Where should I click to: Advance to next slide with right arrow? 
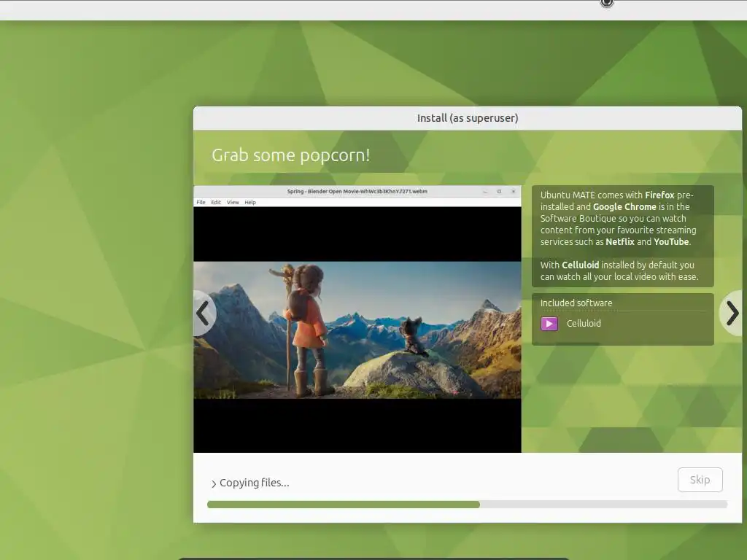731,313
